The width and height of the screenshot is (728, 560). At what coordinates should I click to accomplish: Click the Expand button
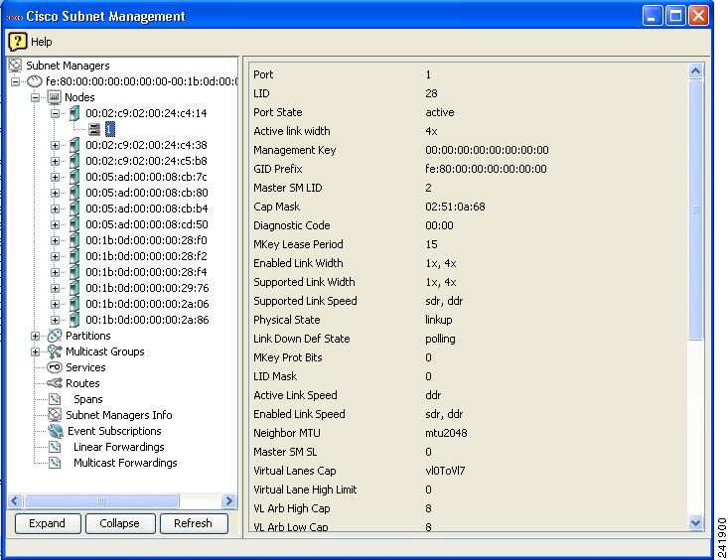coord(48,523)
